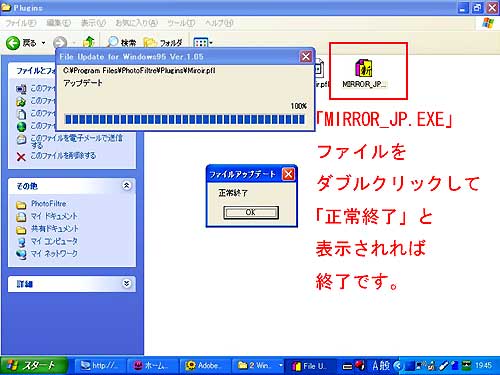Open the ヘルプ menu

tap(219, 23)
